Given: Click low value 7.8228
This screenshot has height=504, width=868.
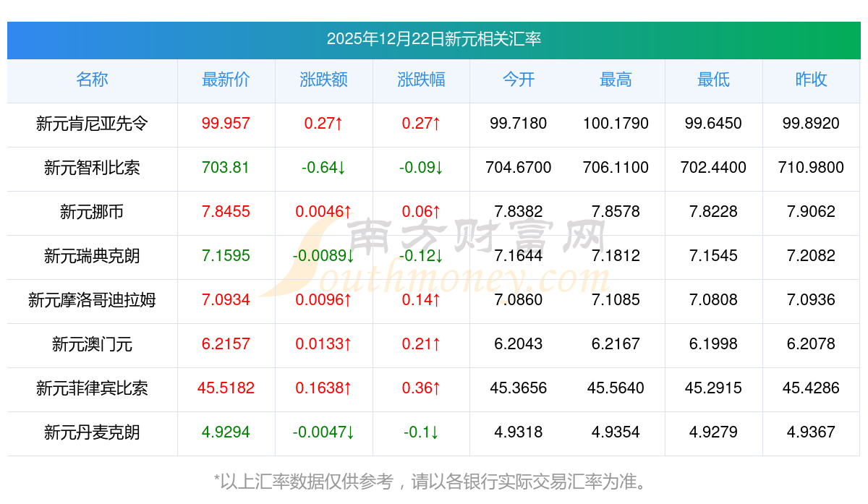Looking at the screenshot, I should coord(713,212).
